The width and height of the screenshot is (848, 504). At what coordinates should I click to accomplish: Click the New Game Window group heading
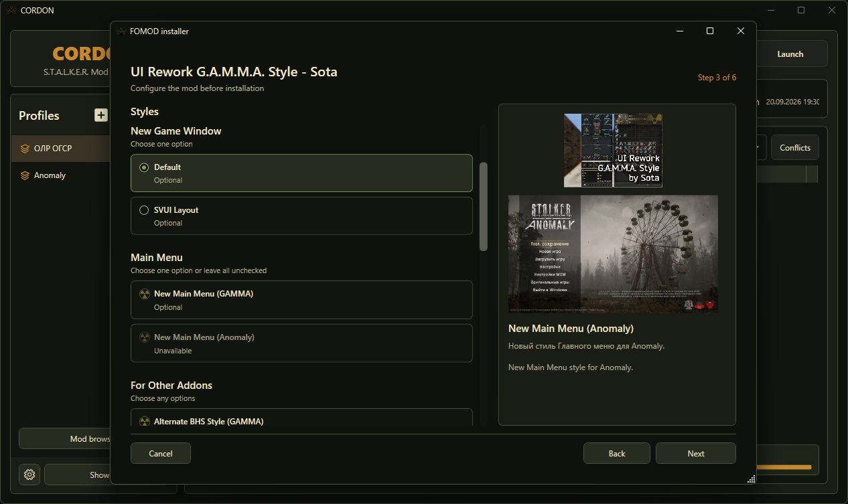click(x=176, y=131)
